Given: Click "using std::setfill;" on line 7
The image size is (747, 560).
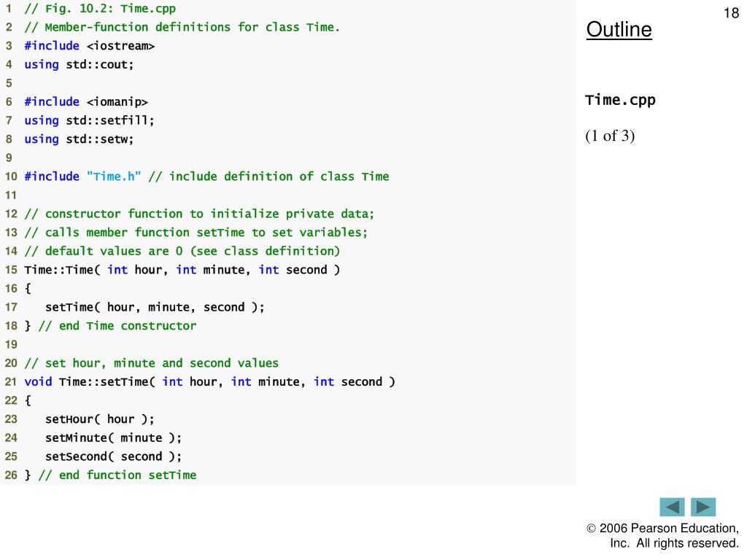Looking at the screenshot, I should pos(90,120).
